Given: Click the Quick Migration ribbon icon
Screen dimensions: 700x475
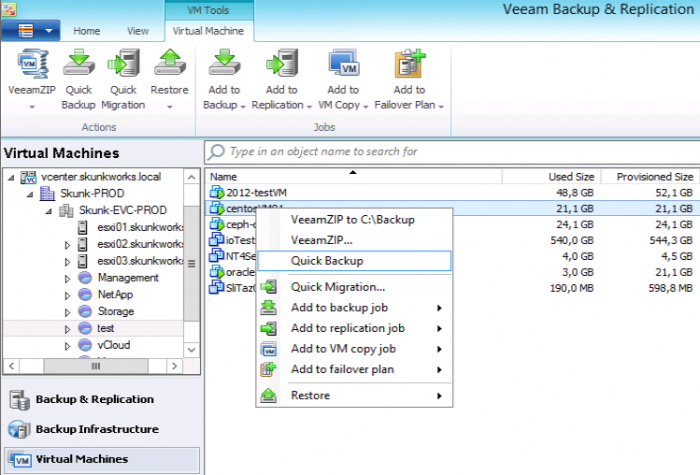Looking at the screenshot, I should (124, 63).
